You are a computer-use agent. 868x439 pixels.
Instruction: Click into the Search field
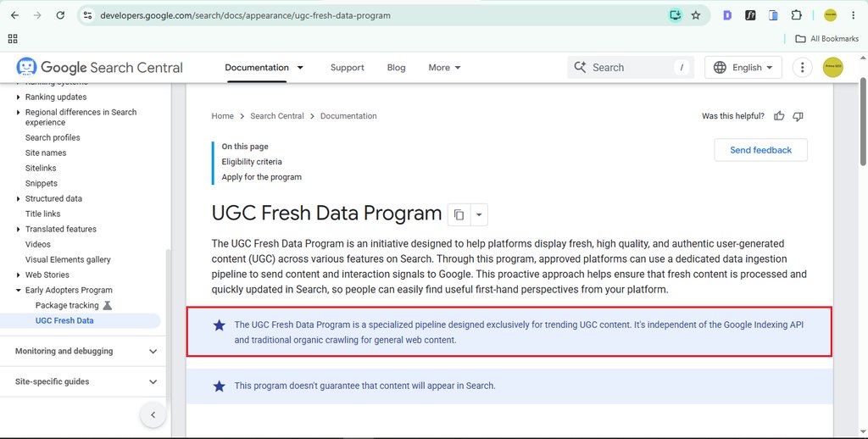point(631,68)
